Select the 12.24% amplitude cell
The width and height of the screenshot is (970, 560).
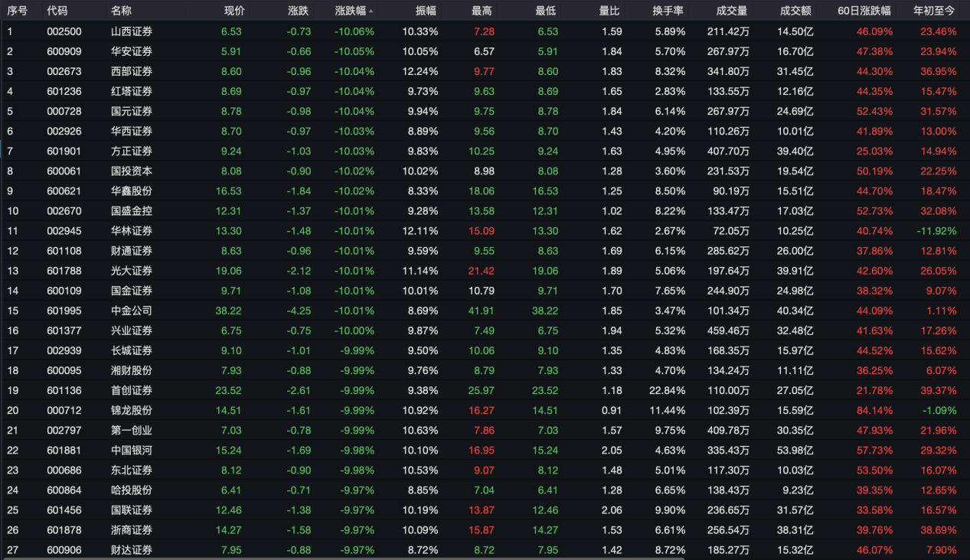pos(420,71)
